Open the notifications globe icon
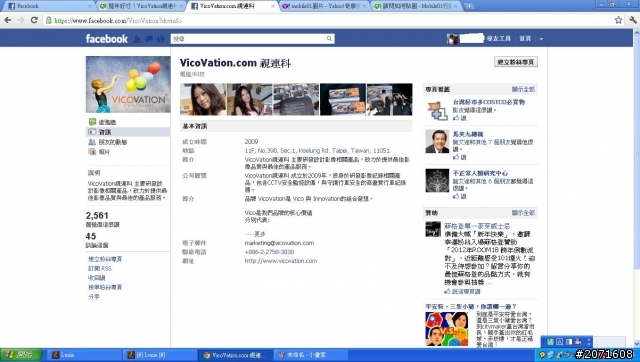The image size is (640, 362). 160,39
